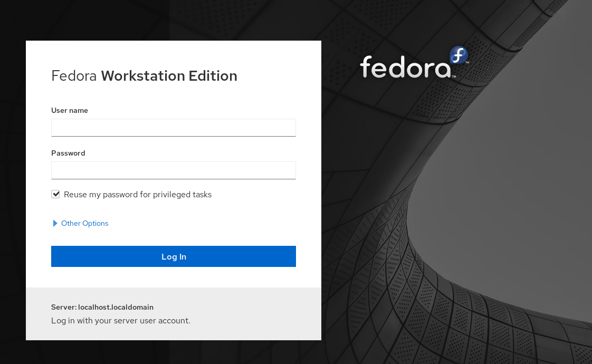Open the Other Options link text
Viewport: 592px width, 364px height.
(84, 223)
